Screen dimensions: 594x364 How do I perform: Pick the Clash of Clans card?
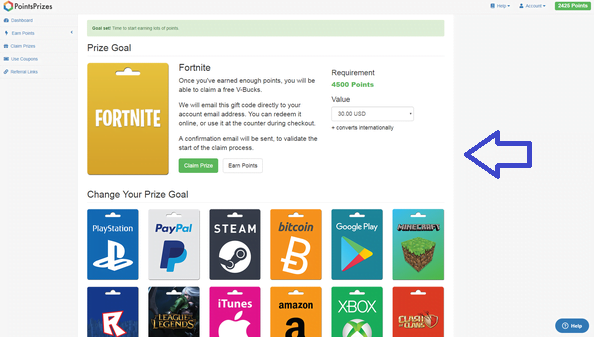pos(418,312)
